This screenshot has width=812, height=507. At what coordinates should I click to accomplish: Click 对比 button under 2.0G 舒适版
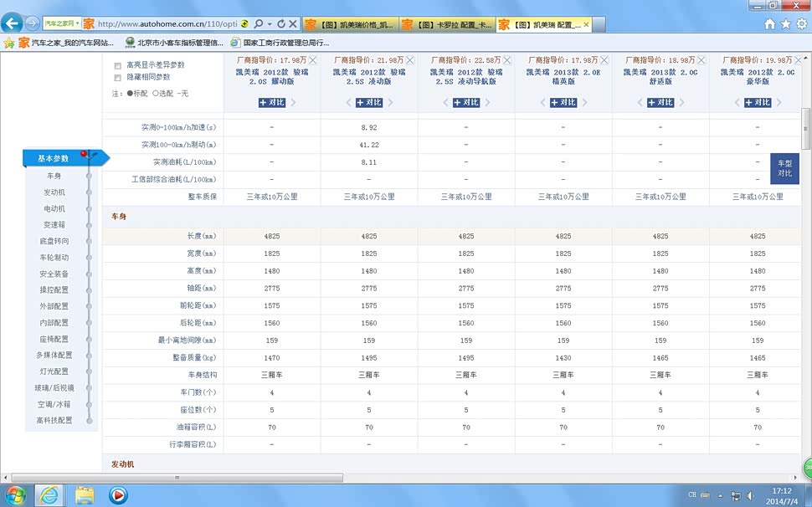pos(660,102)
